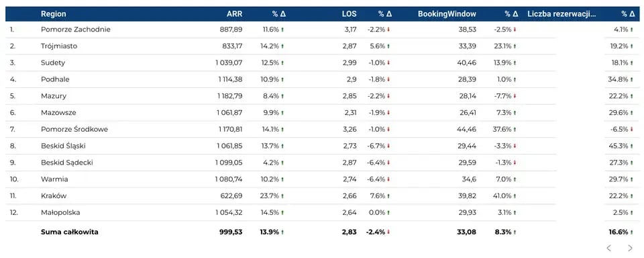This screenshot has height=258, width=644.
Task: Select the Kraków region name
Action: 54,196
